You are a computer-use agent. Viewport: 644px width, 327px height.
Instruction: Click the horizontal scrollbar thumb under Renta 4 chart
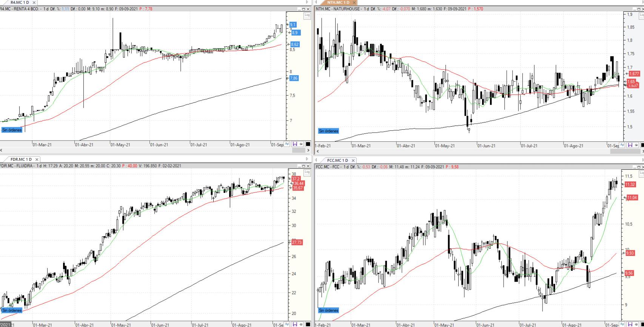[x=298, y=150]
